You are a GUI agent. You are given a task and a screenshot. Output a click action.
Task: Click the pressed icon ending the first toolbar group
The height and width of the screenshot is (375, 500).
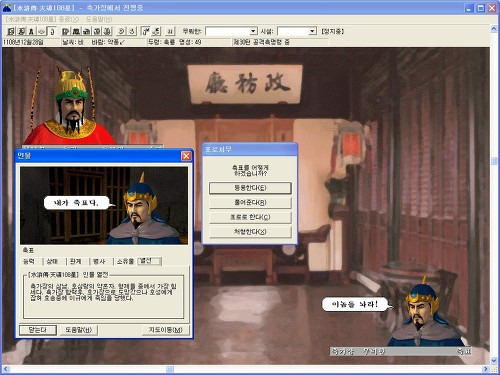click(x=52, y=31)
